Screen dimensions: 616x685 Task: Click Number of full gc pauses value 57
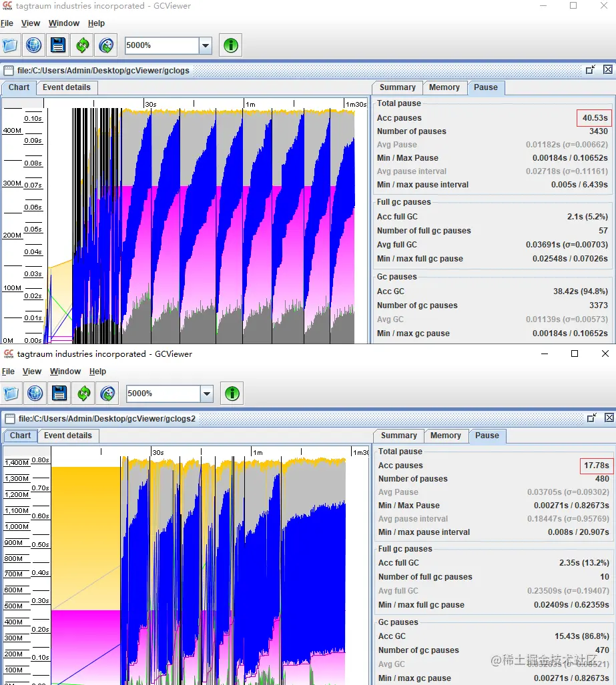603,231
